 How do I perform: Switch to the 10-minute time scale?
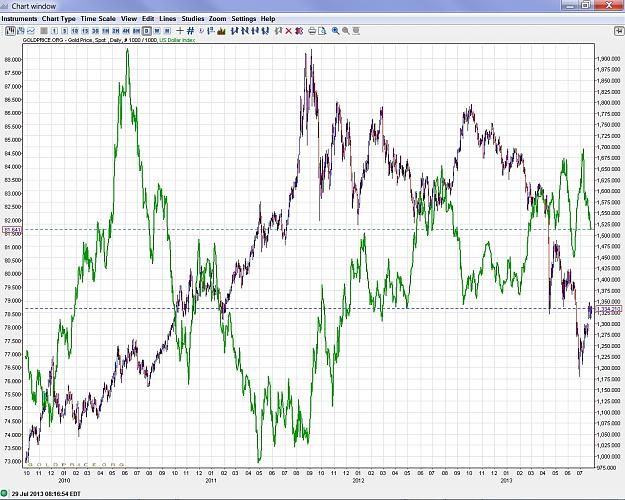75,31
